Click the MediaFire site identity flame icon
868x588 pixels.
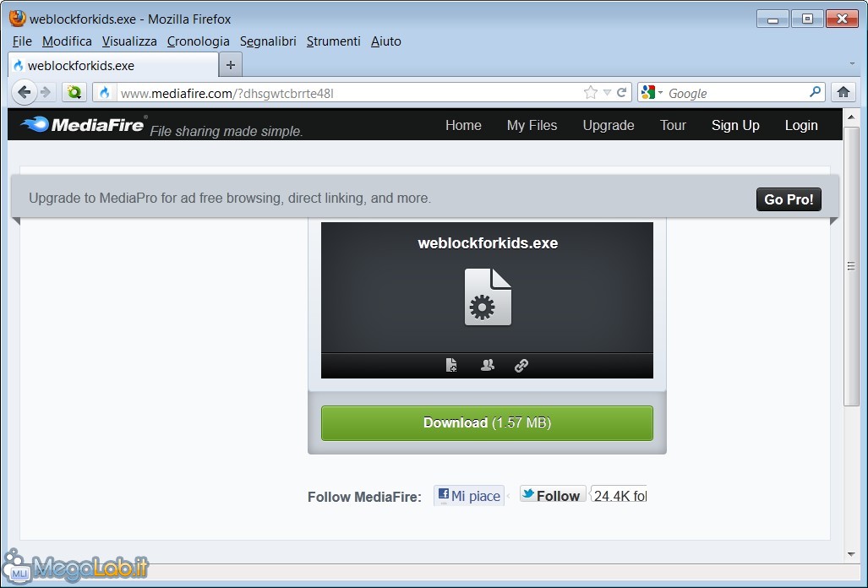pyautogui.click(x=105, y=92)
